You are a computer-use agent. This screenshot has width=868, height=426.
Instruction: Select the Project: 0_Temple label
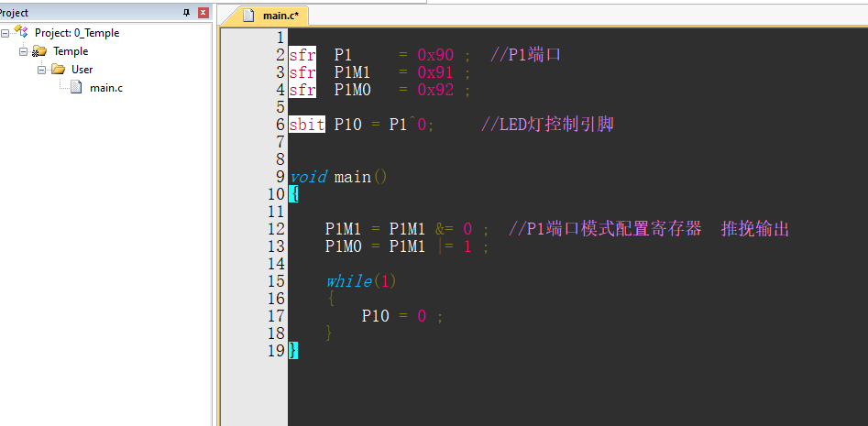[77, 33]
